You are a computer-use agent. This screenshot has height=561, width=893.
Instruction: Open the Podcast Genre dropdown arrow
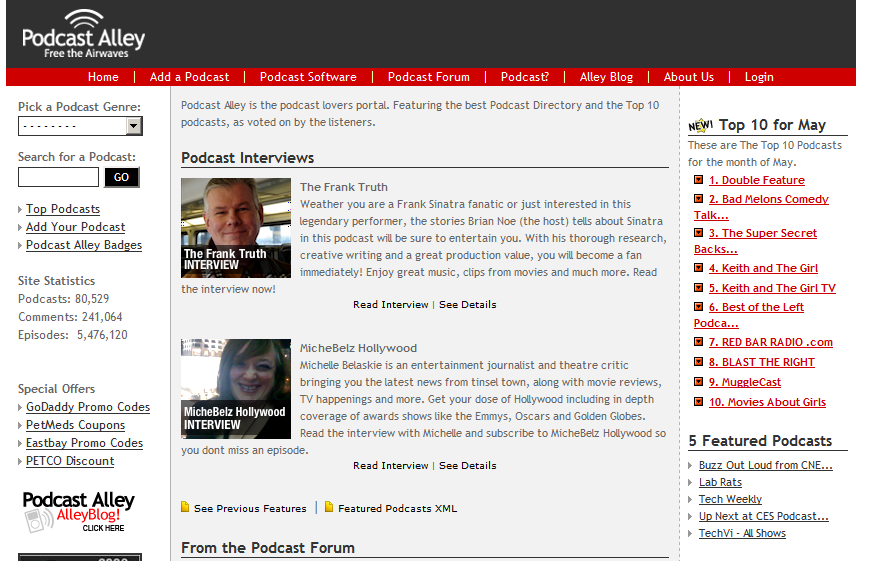coord(134,126)
